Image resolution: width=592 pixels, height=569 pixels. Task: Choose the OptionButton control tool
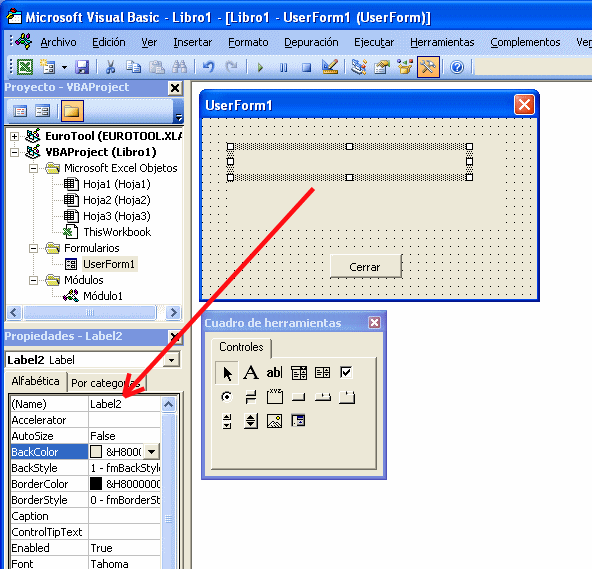pyautogui.click(x=227, y=397)
